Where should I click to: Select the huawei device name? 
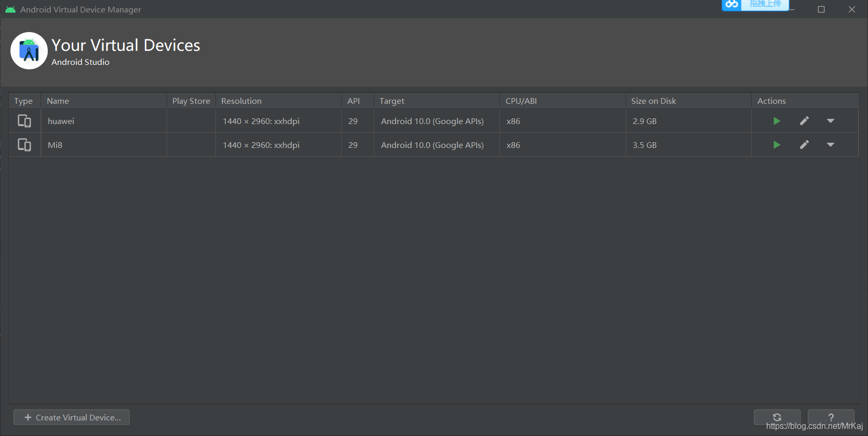pyautogui.click(x=61, y=121)
